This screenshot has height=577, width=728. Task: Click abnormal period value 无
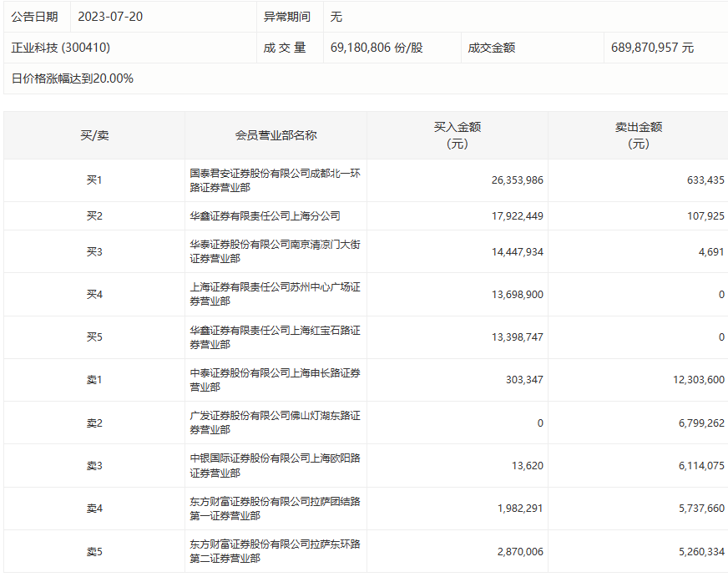336,17
